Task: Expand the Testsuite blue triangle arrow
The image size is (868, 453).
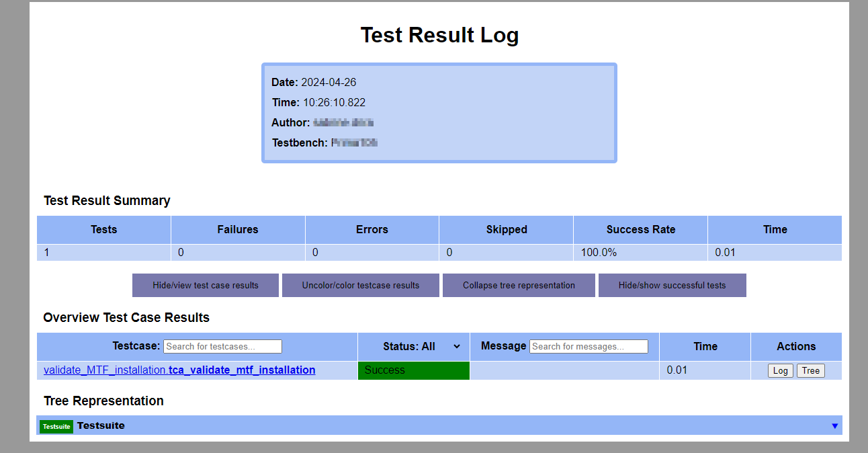Action: [x=834, y=426]
